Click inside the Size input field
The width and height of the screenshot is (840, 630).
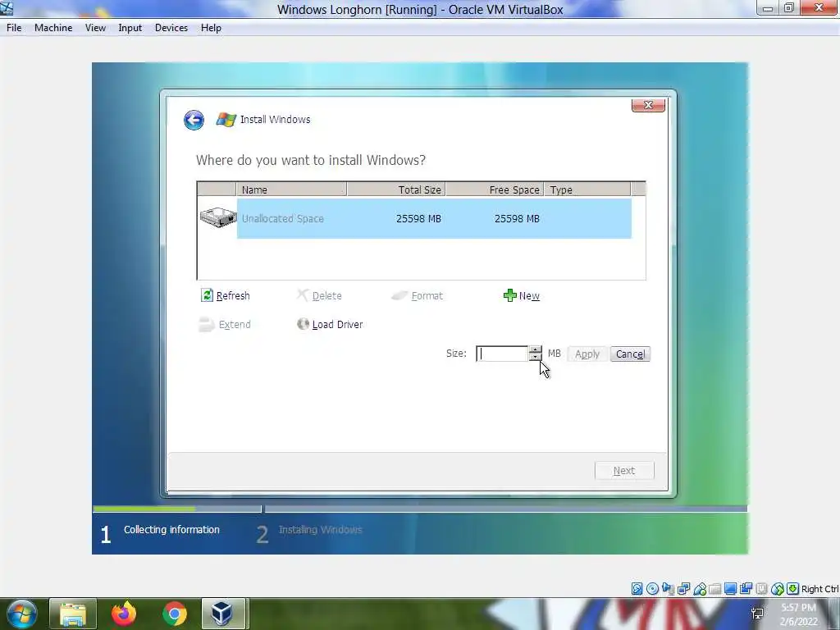(502, 354)
